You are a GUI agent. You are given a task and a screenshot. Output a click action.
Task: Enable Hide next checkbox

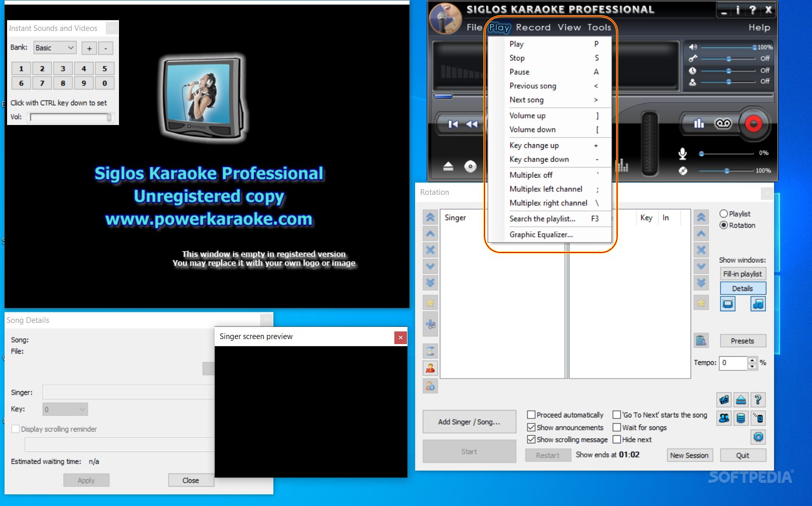(617, 440)
